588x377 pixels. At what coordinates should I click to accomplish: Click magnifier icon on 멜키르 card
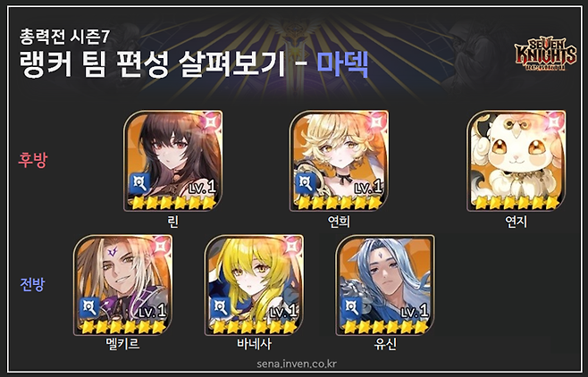(x=89, y=308)
